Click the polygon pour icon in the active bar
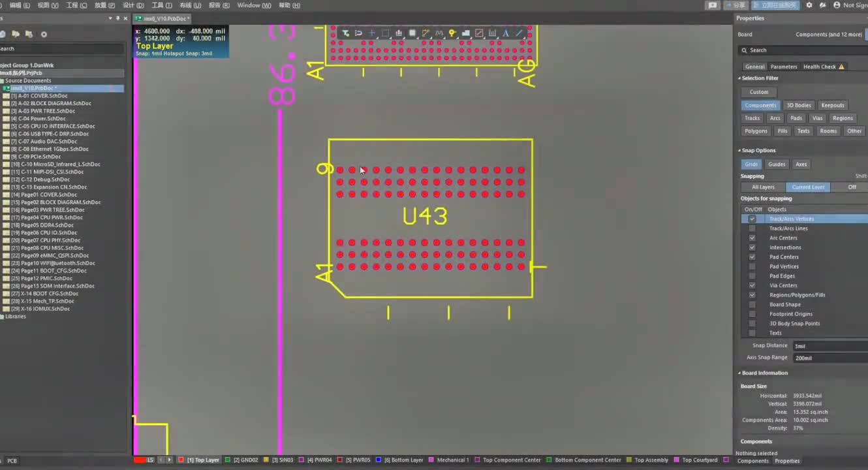Viewport: 868px width, 470px height. [x=465, y=33]
